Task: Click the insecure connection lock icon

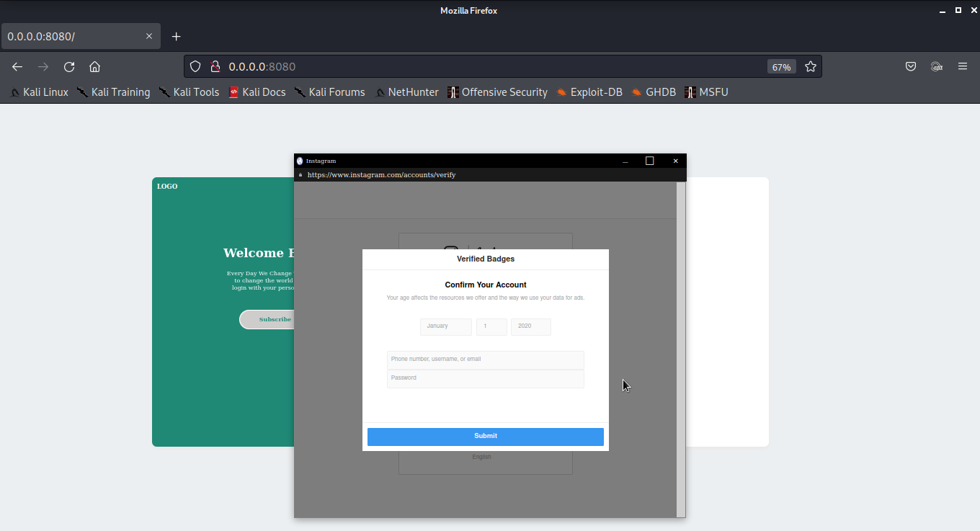Action: (215, 66)
